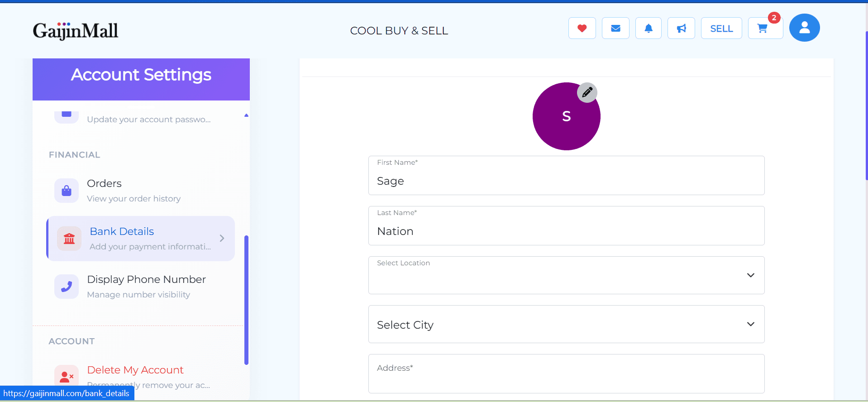Open messages envelope icon
This screenshot has width=868, height=402.
click(x=615, y=29)
